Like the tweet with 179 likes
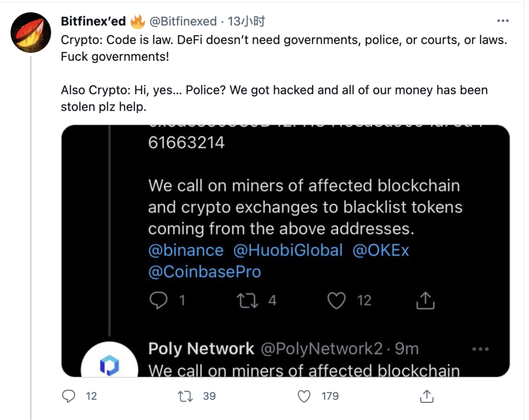 click(304, 396)
